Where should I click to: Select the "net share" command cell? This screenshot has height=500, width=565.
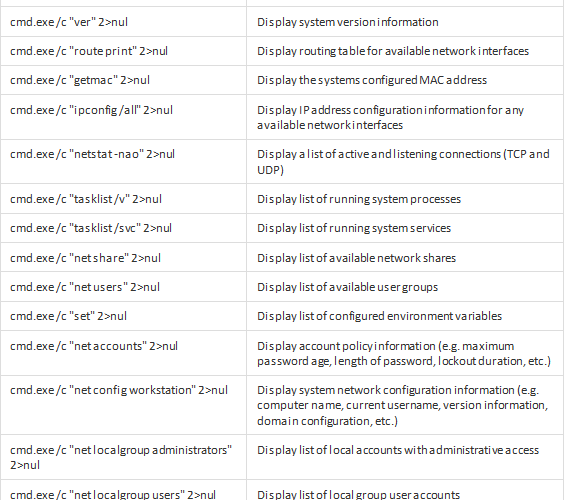[124, 258]
